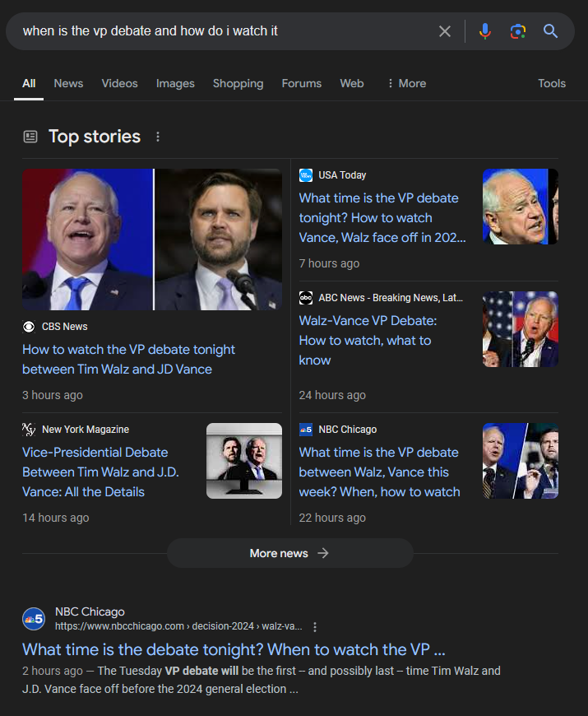Click the search query input field
The width and height of the screenshot is (588, 716).
pos(224,31)
